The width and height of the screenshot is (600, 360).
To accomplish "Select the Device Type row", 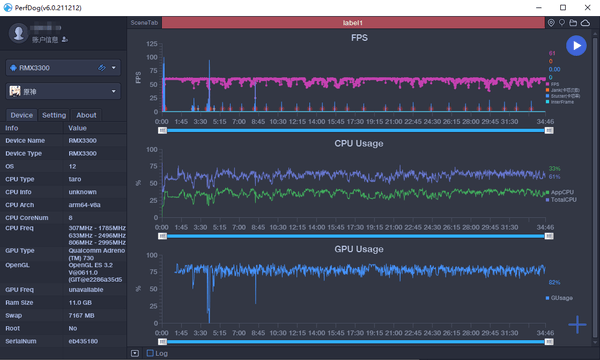I will pyautogui.click(x=63, y=153).
